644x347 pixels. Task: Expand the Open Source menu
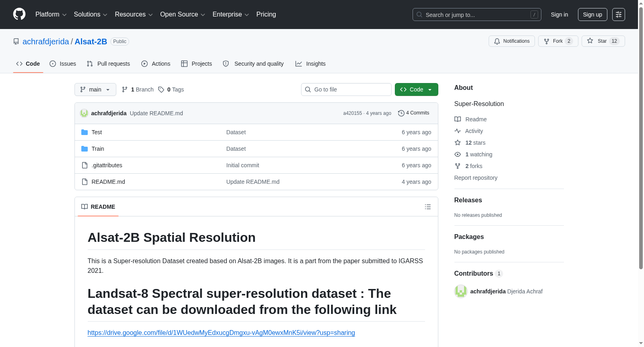183,15
